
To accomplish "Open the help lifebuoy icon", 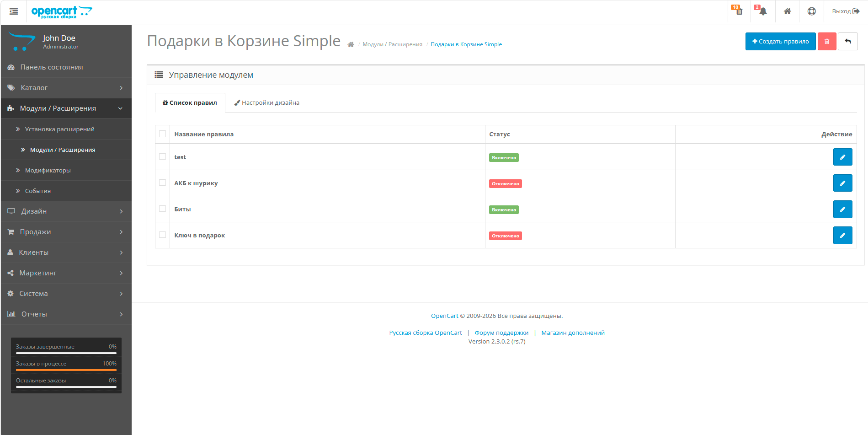I will point(811,11).
